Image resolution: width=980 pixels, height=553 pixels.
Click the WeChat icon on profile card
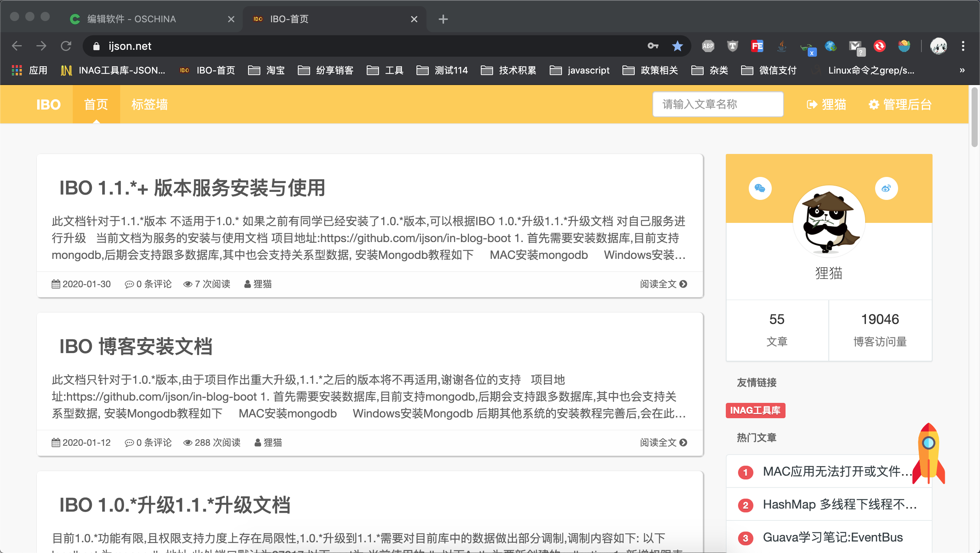(x=760, y=188)
